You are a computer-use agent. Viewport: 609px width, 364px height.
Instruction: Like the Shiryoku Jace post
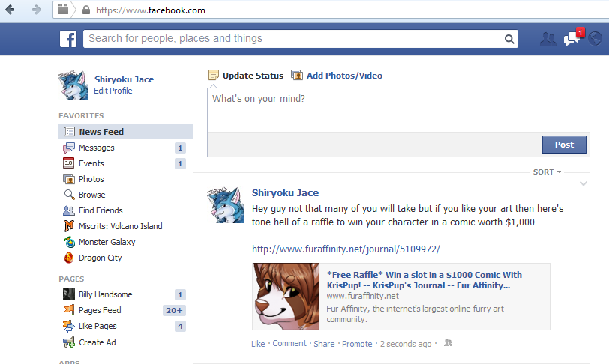(258, 344)
